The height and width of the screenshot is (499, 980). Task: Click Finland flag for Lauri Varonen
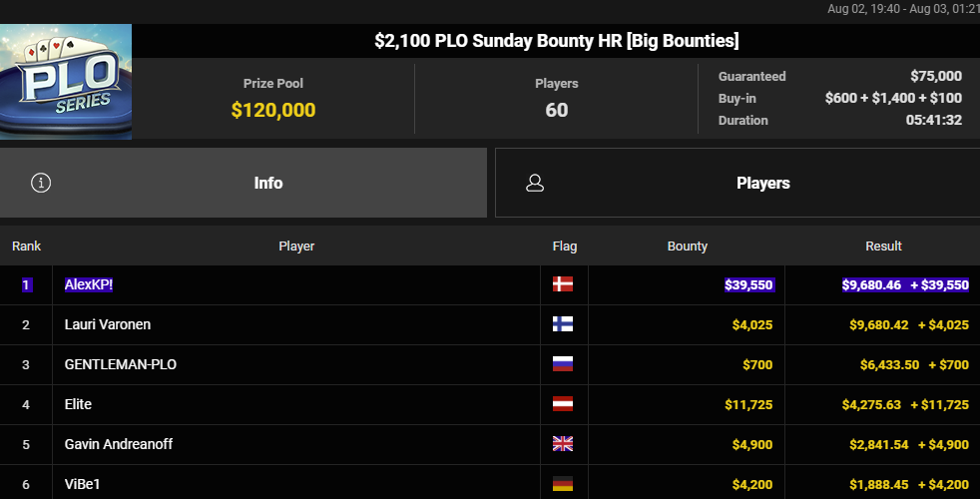[563, 324]
